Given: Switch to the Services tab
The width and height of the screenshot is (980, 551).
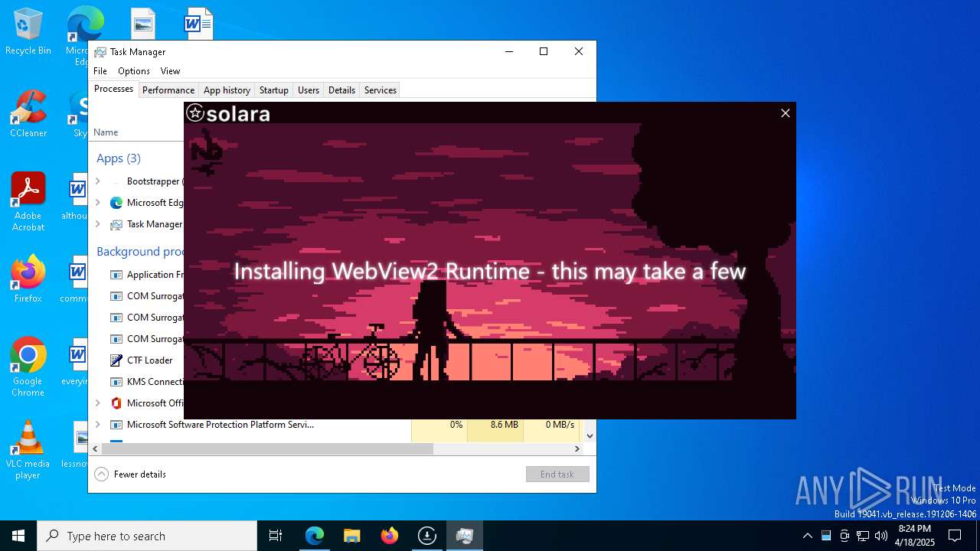Looking at the screenshot, I should point(381,90).
